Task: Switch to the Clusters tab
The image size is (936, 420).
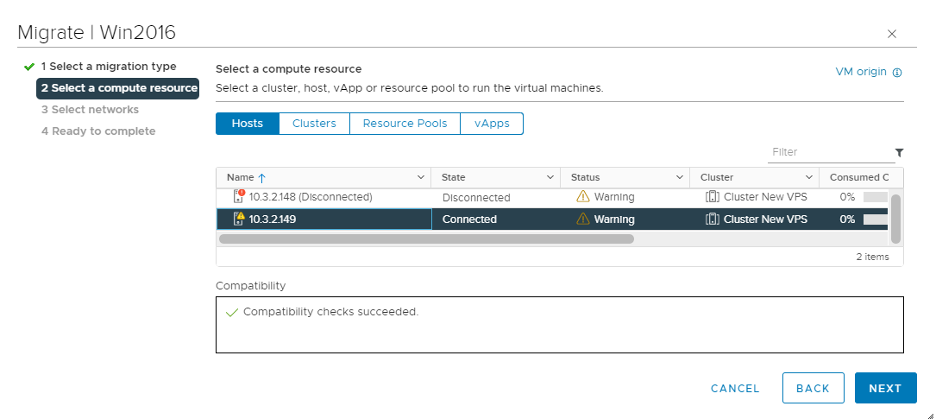Action: pos(314,123)
